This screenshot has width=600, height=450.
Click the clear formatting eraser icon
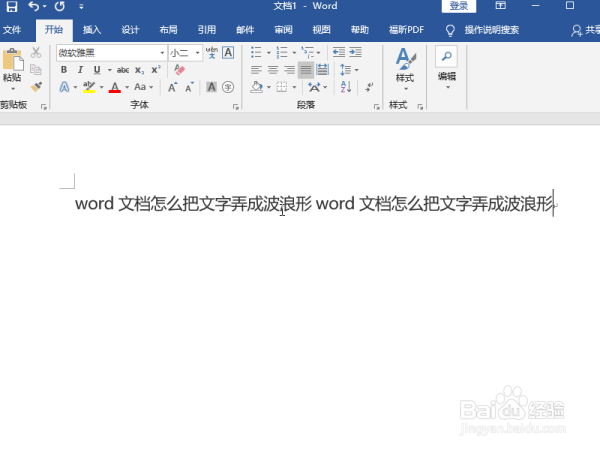pos(179,70)
